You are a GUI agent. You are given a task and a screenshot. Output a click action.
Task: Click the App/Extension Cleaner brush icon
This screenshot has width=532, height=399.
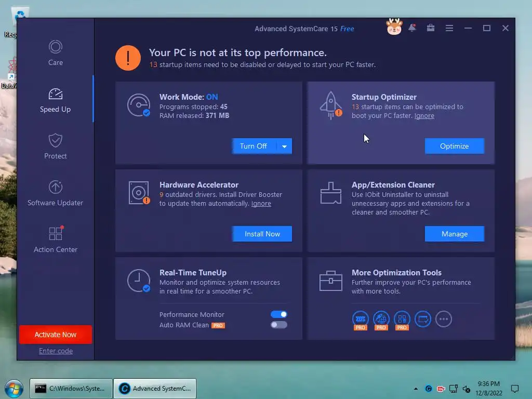click(x=331, y=193)
